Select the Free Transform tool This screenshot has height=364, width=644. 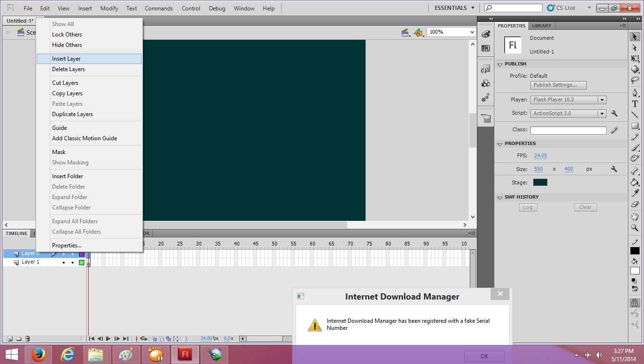(x=635, y=59)
